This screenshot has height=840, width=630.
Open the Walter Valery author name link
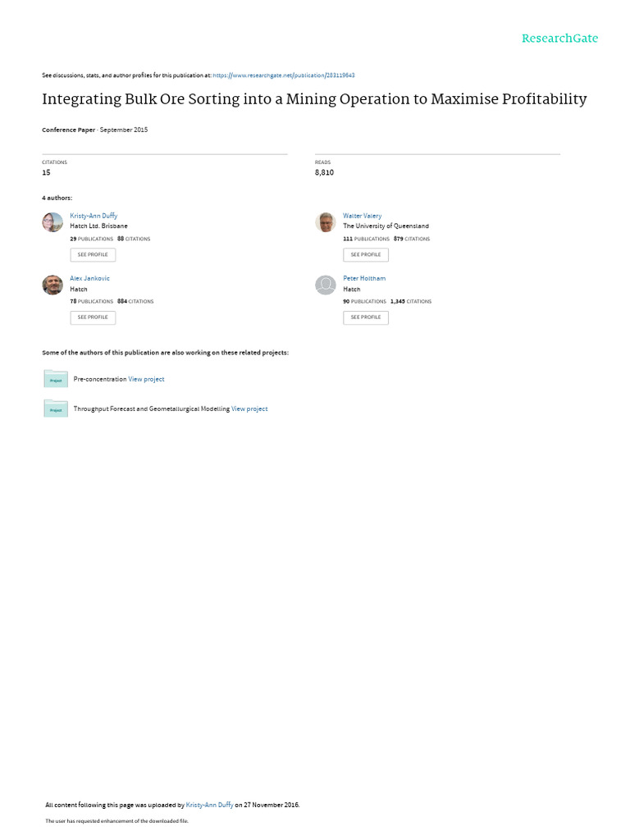(362, 216)
